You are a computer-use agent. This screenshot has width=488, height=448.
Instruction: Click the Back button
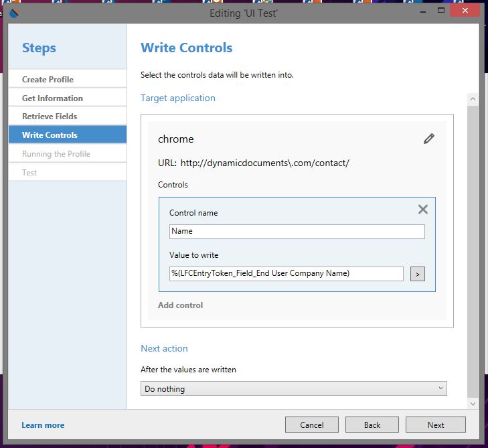coord(372,425)
